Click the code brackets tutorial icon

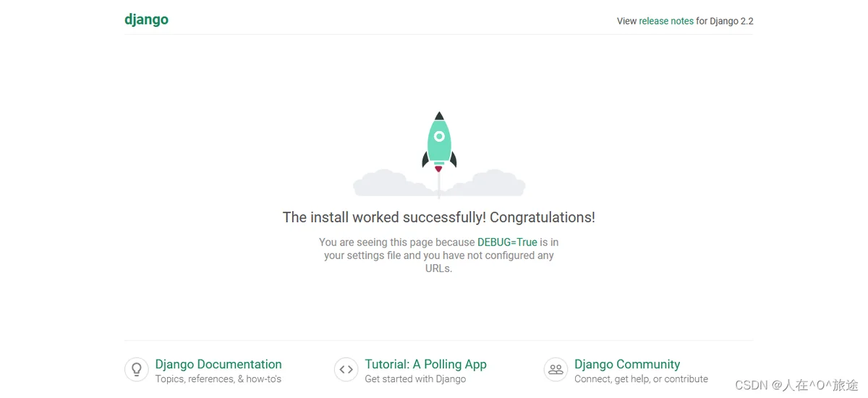pos(346,369)
